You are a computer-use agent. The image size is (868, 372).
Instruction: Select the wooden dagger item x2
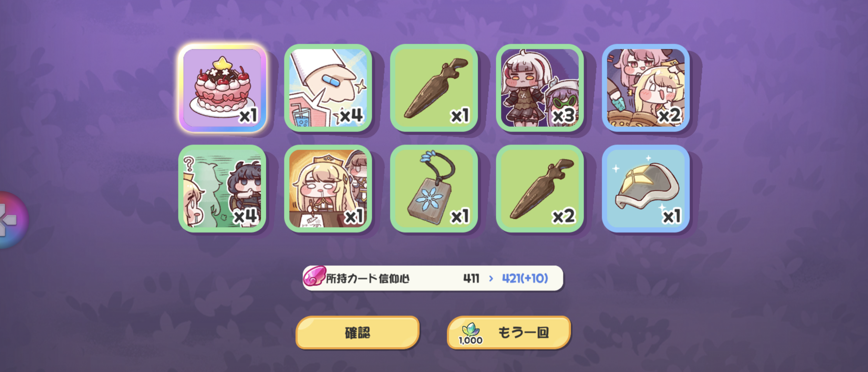(x=540, y=189)
